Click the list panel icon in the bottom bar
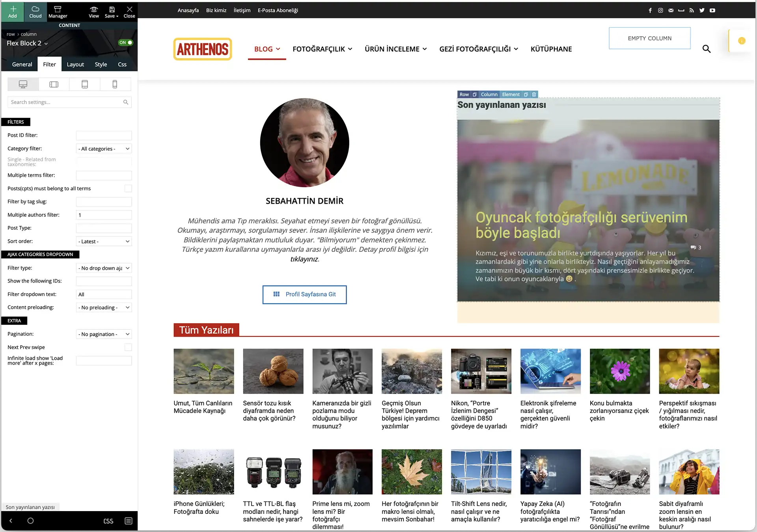Image resolution: width=757 pixels, height=532 pixels. 129,521
